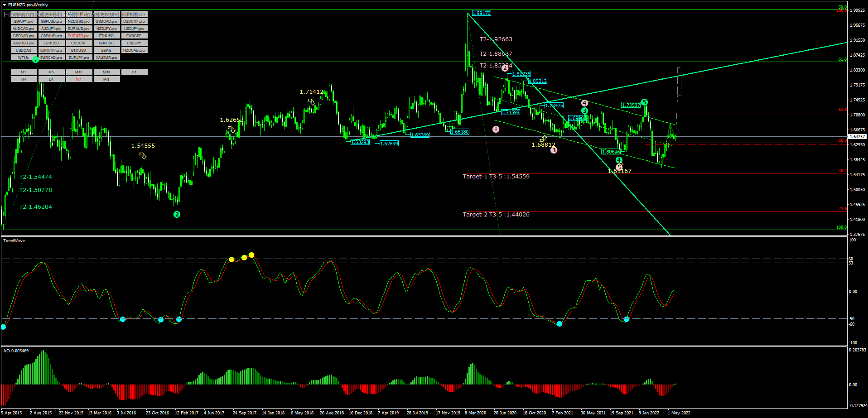This screenshot has height=418, width=868.
Task: Open the EURJPY.pro chart
Action: [78, 58]
